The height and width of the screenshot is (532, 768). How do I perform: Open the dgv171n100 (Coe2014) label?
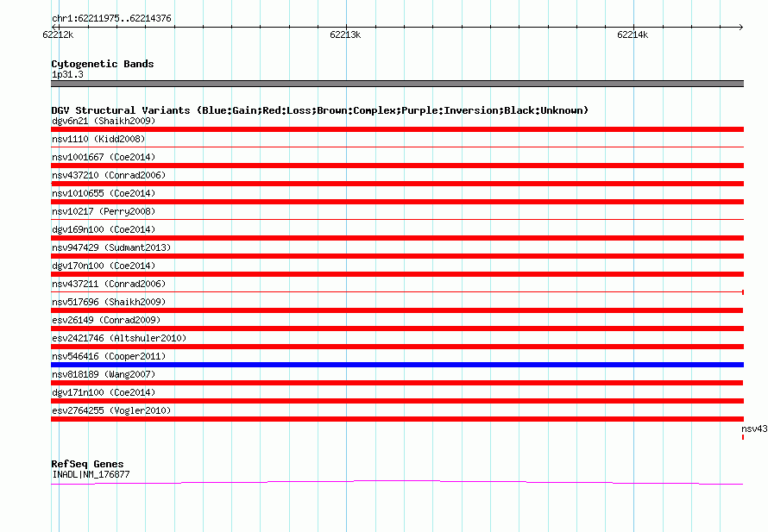[x=104, y=392]
